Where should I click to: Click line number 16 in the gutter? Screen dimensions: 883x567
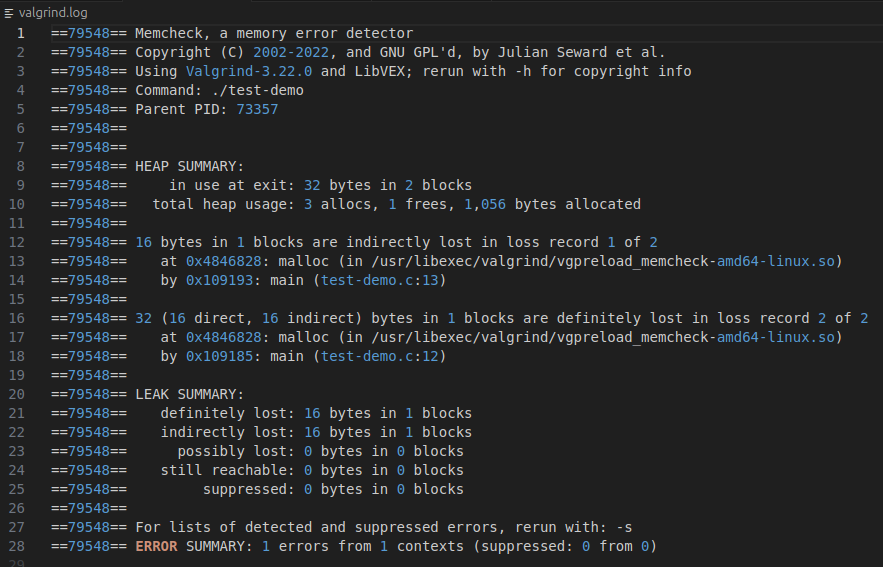click(16, 318)
